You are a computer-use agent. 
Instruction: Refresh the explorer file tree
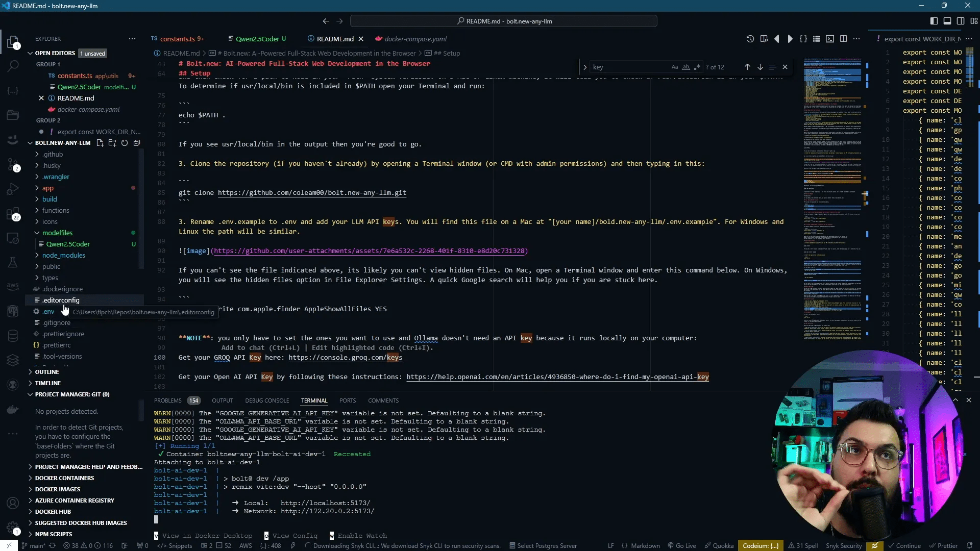(x=125, y=143)
